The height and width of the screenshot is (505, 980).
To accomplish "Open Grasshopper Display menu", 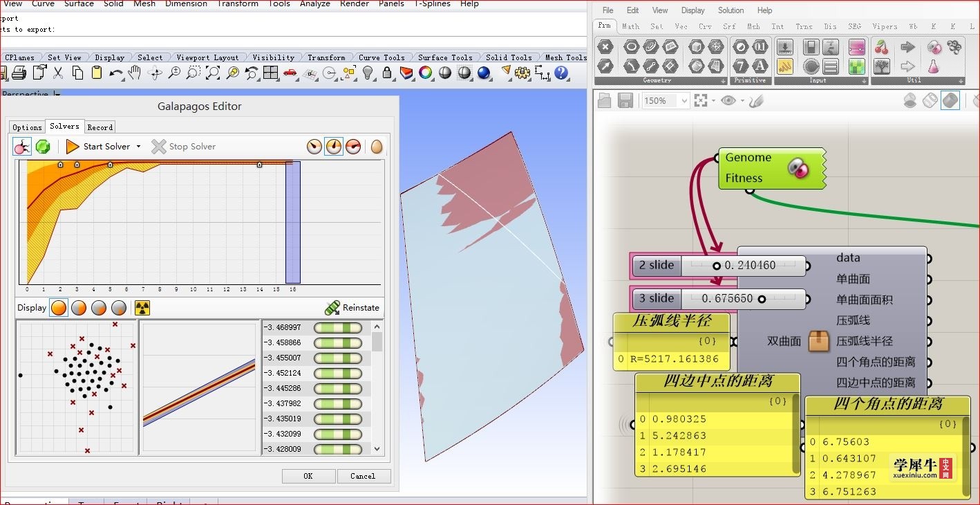I will (693, 10).
